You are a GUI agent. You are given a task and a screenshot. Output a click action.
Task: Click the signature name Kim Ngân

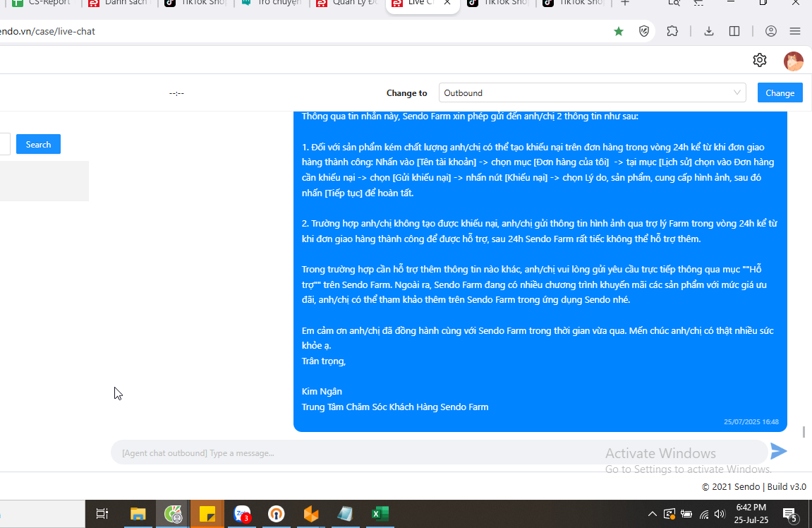(322, 392)
